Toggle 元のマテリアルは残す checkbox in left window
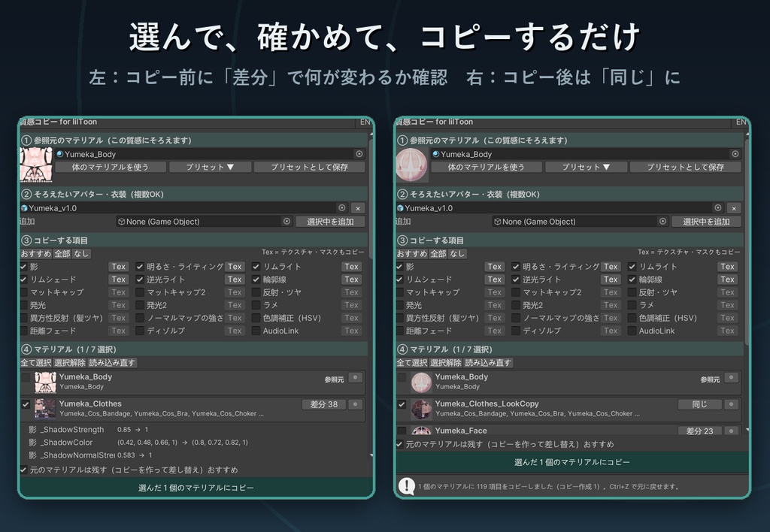 [x=23, y=470]
